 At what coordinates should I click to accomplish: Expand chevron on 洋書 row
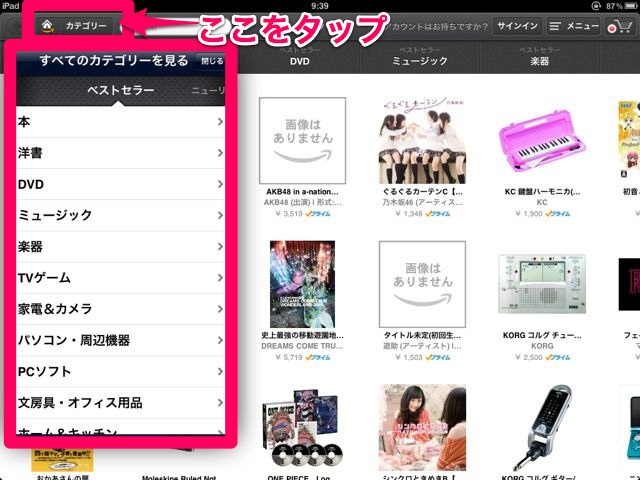[220, 153]
